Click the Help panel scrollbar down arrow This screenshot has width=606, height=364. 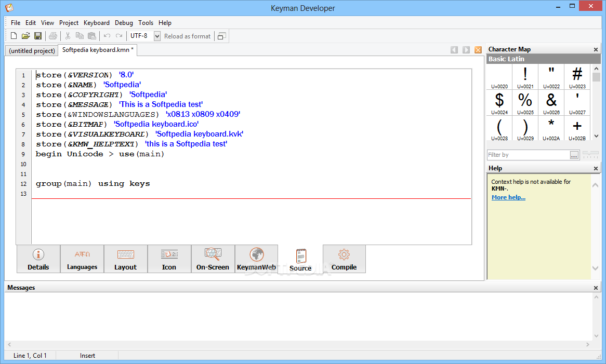595,268
